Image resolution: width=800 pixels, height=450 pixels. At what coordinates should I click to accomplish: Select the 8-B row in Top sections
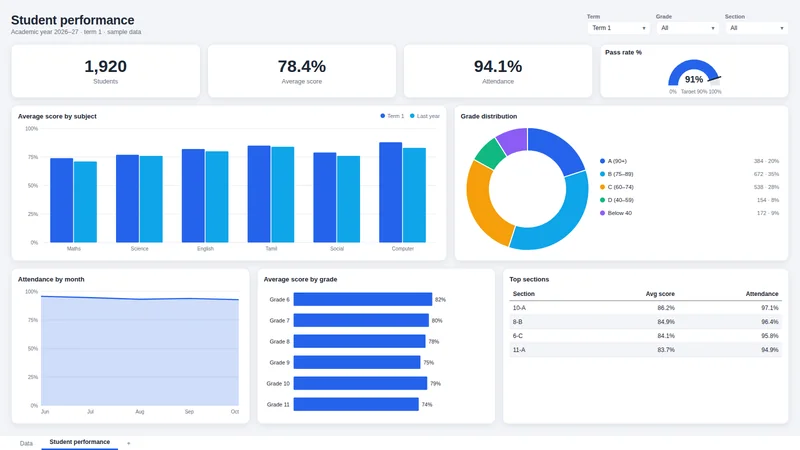click(645, 322)
